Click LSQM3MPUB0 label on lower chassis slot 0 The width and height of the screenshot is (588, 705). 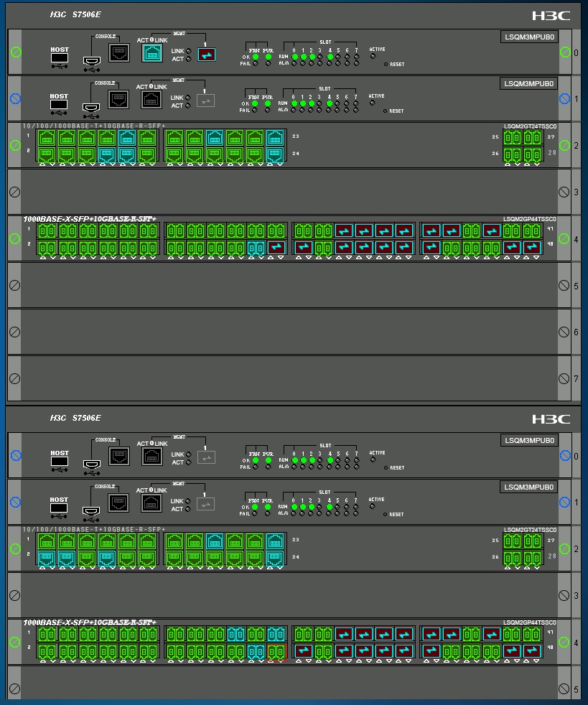(529, 441)
